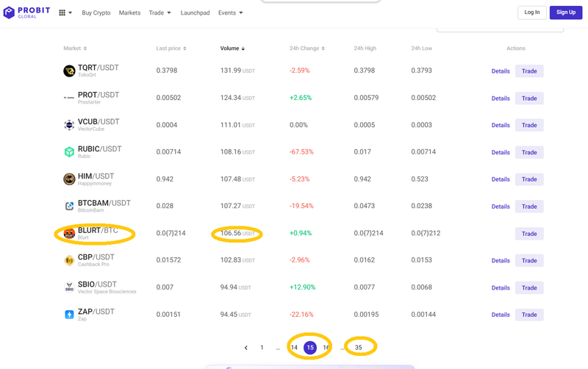Open the apps grid menu icon
The width and height of the screenshot is (588, 369).
coord(62,12)
